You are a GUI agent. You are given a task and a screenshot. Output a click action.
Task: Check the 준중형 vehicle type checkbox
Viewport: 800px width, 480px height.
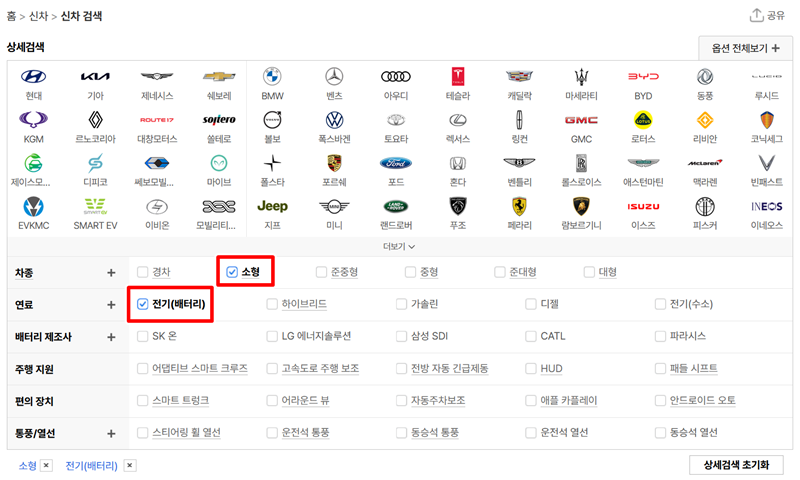click(x=321, y=272)
